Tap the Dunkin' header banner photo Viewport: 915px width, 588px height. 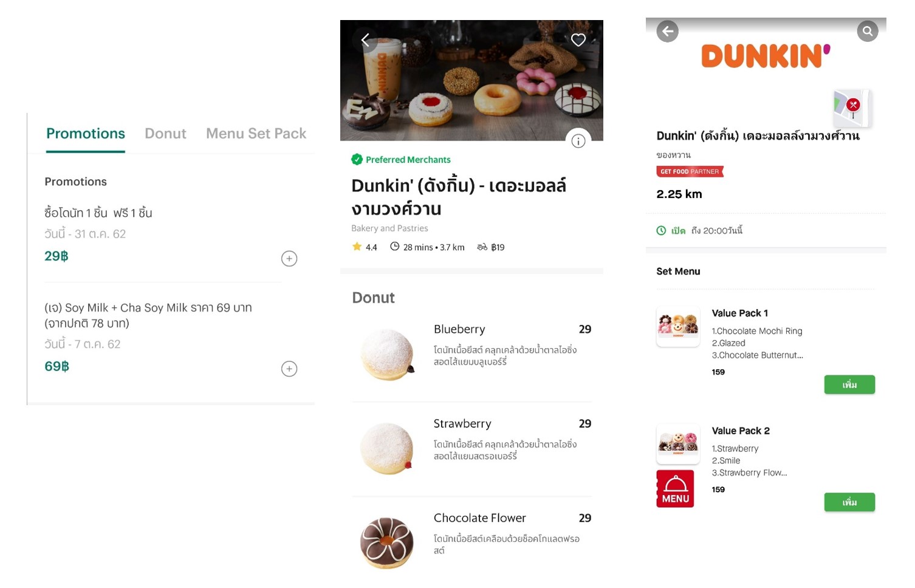click(471, 80)
